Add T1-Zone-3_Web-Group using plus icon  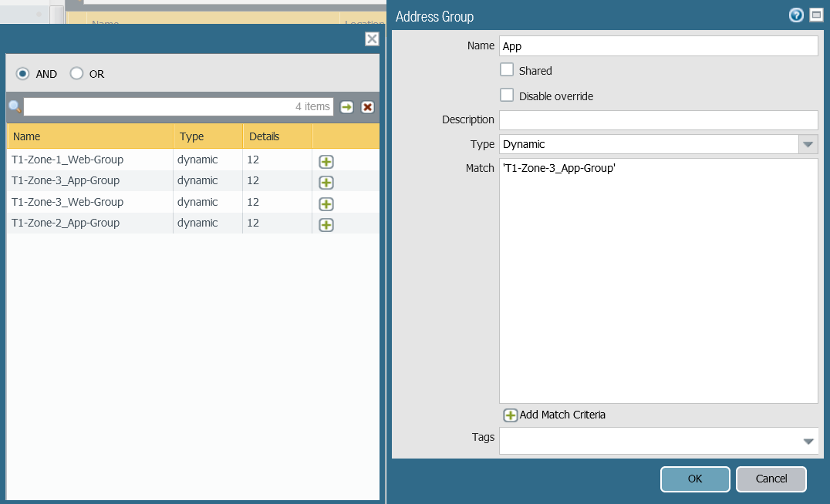pyautogui.click(x=326, y=203)
